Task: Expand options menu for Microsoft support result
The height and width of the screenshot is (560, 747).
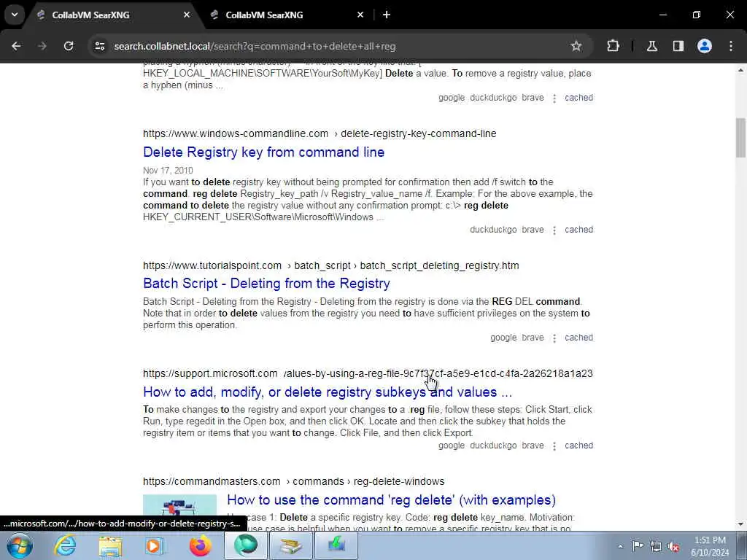Action: tap(554, 446)
